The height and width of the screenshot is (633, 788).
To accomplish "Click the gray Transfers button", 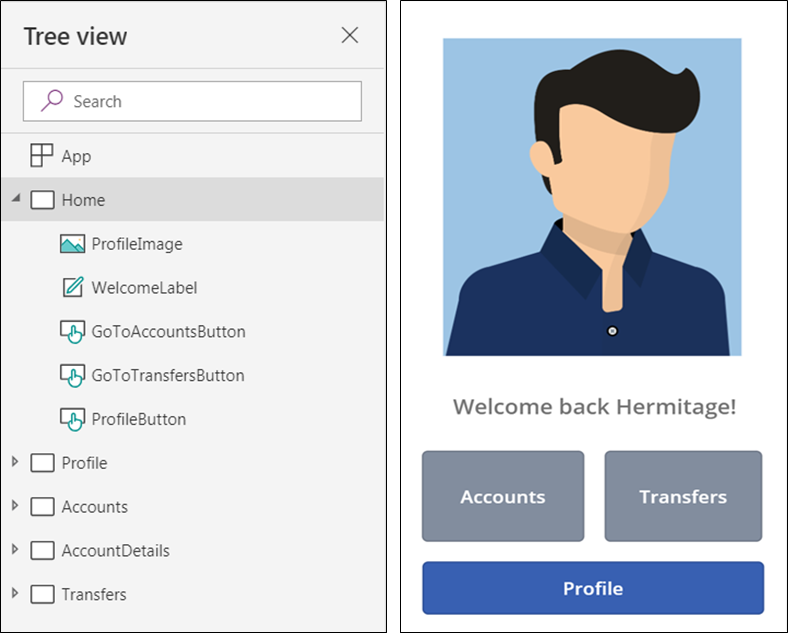I will coord(683,496).
